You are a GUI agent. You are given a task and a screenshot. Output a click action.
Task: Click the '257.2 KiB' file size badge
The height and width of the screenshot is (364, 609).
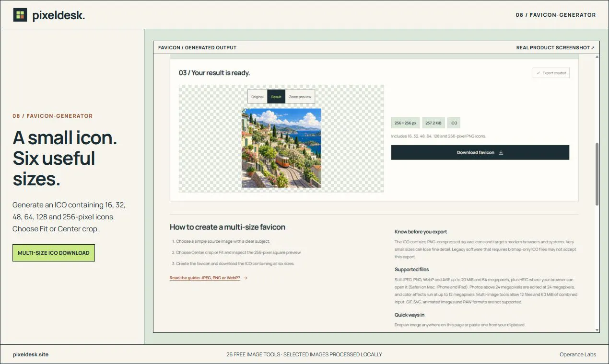[433, 123]
